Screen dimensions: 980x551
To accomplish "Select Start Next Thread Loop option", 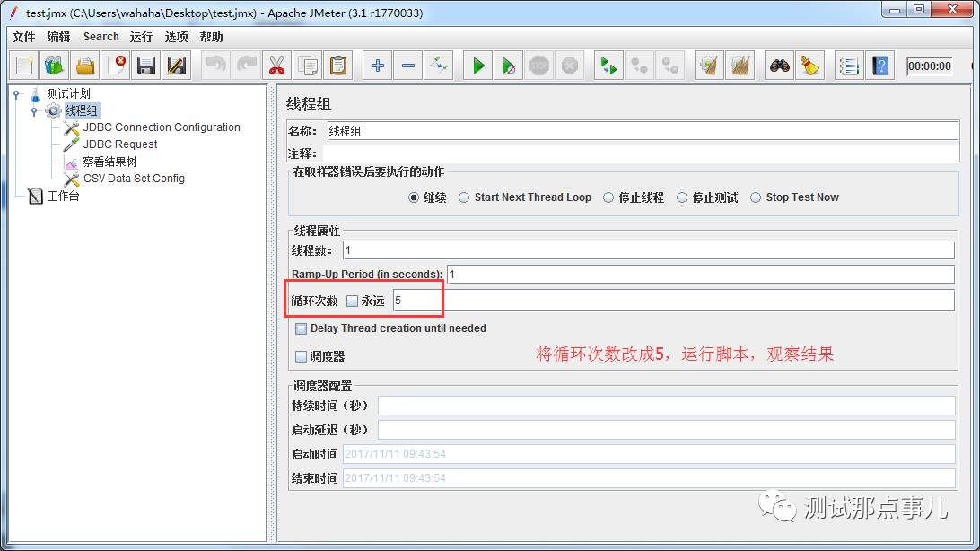I will click(x=464, y=197).
